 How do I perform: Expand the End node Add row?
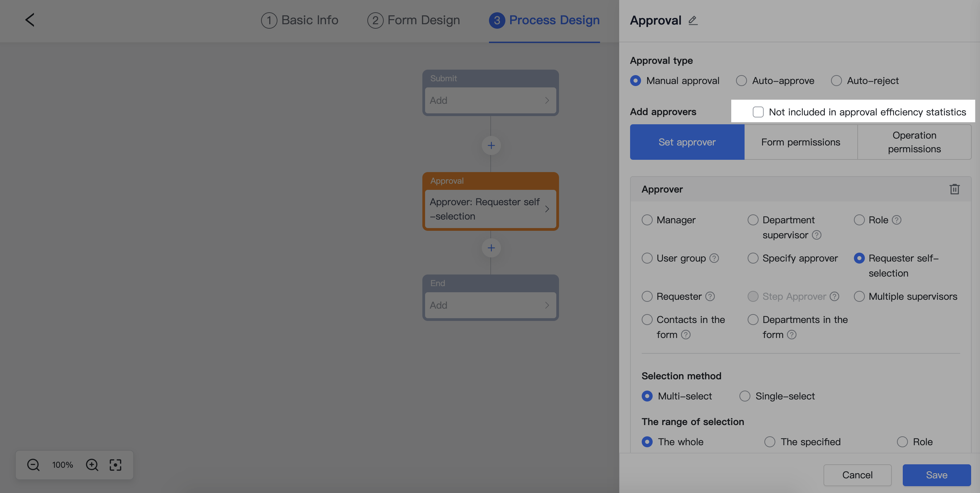pos(490,305)
